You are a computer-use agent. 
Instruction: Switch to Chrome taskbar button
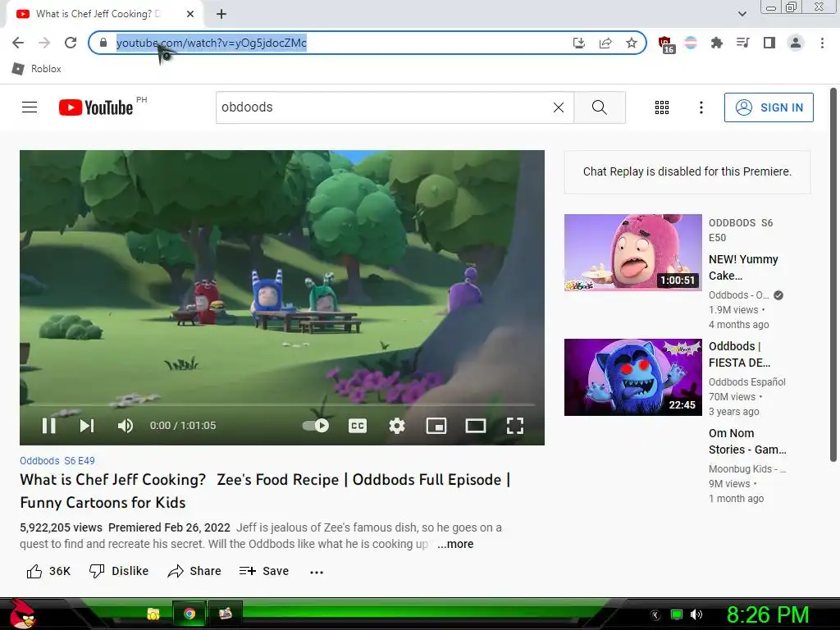189,614
